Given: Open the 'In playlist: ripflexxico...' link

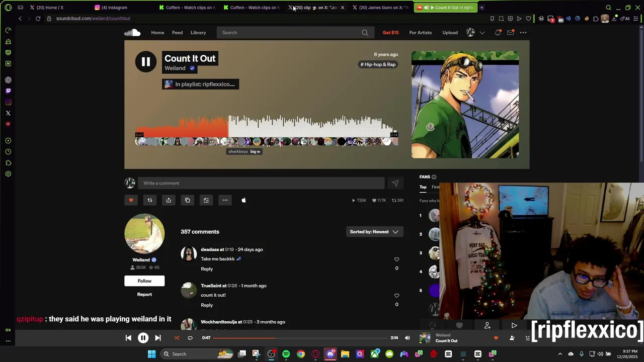Looking at the screenshot, I should click(x=200, y=84).
